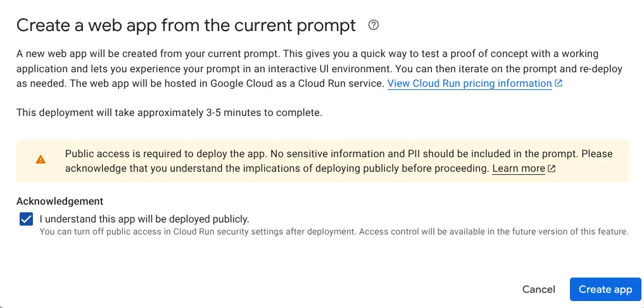Click the "Create a web app" dialog title
Image resolution: width=644 pixels, height=308 pixels.
click(186, 25)
